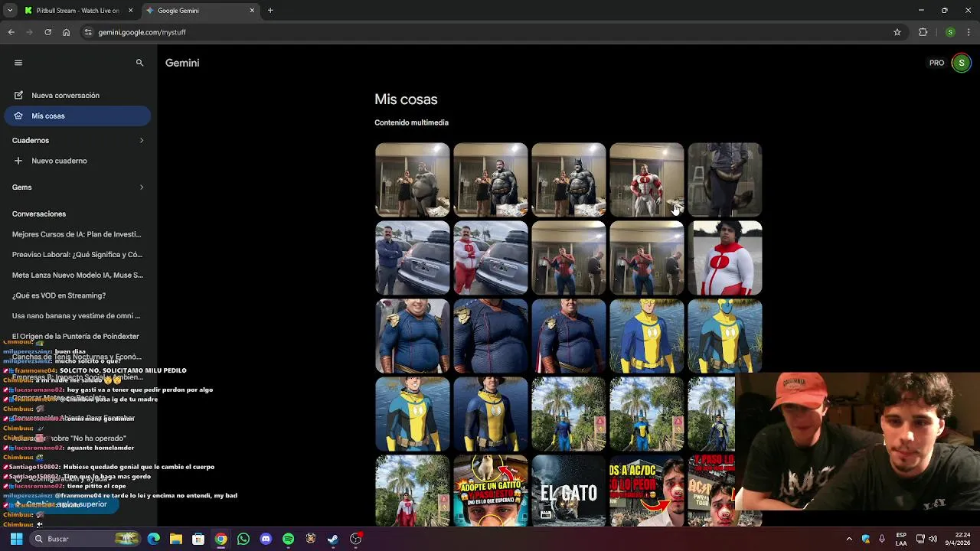Open Chrome profile avatar in toolbar

[950, 32]
